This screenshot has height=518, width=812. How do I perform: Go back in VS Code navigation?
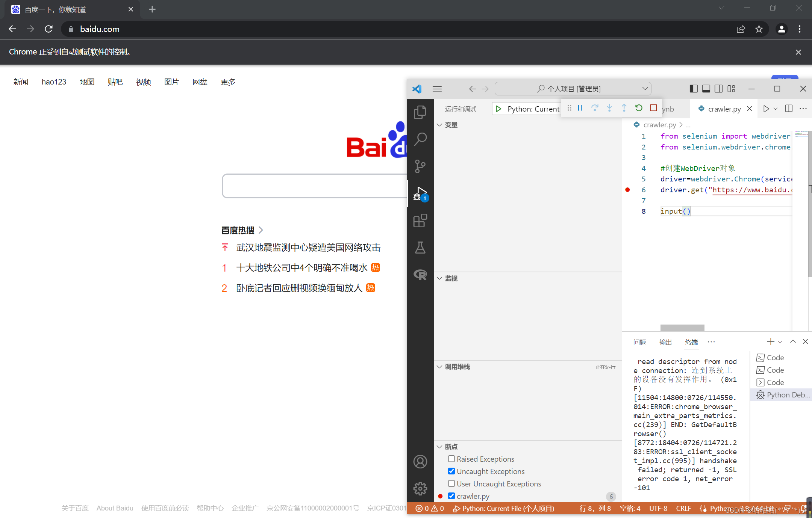pos(473,89)
